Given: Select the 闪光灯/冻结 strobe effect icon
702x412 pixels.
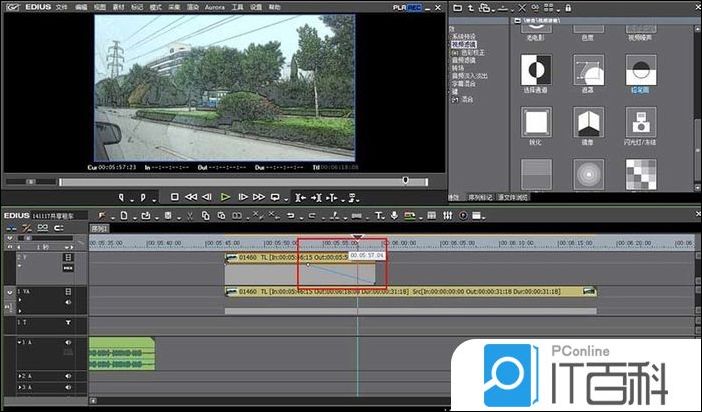Looking at the screenshot, I should 640,122.
